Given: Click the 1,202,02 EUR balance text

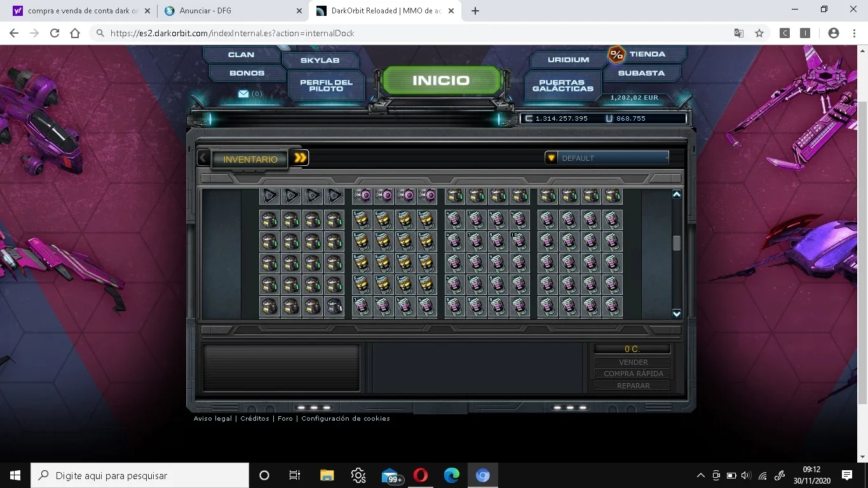Looking at the screenshot, I should click(x=634, y=98).
